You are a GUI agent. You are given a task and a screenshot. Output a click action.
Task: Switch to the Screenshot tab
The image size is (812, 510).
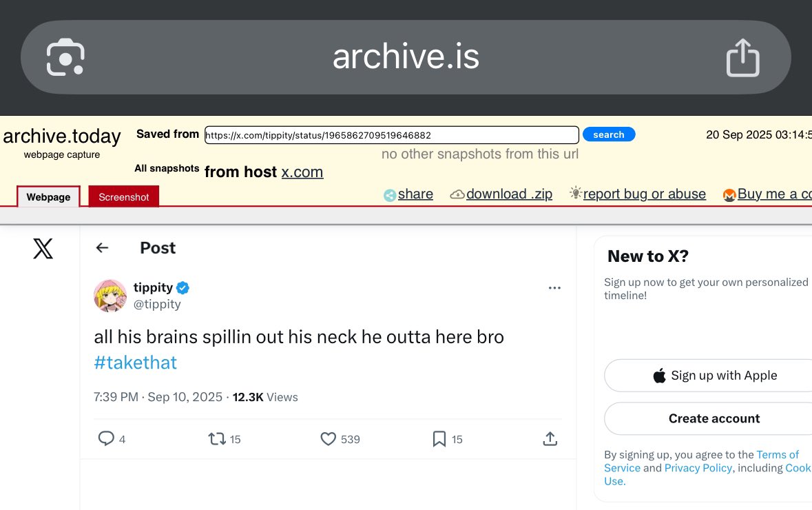(124, 197)
